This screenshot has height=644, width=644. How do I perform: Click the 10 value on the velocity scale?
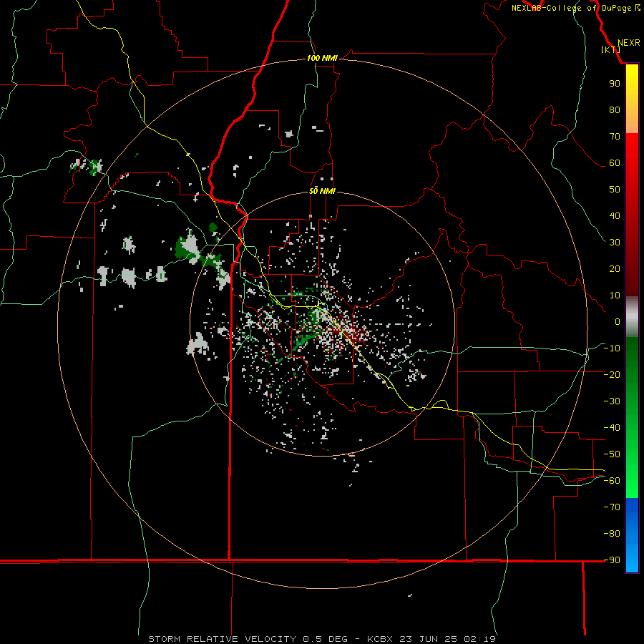click(x=615, y=296)
